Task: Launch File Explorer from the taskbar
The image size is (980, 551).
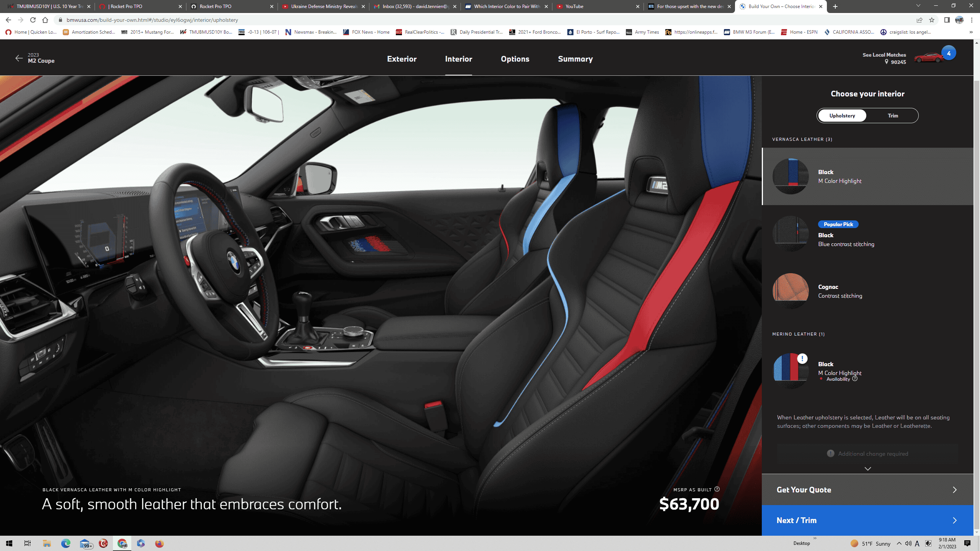Action: point(47,543)
